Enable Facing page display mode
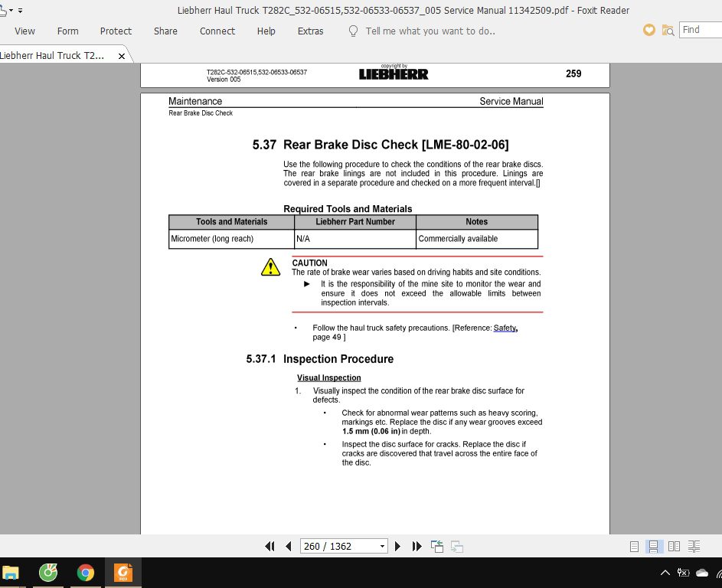 674,546
